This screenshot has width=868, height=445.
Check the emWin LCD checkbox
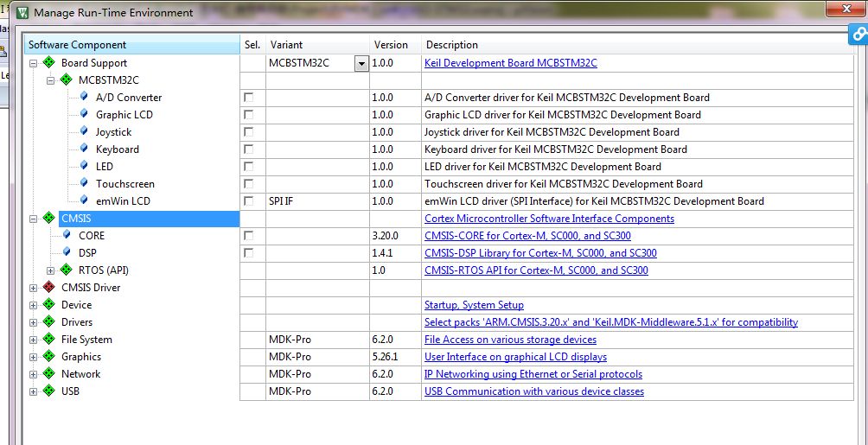click(248, 200)
